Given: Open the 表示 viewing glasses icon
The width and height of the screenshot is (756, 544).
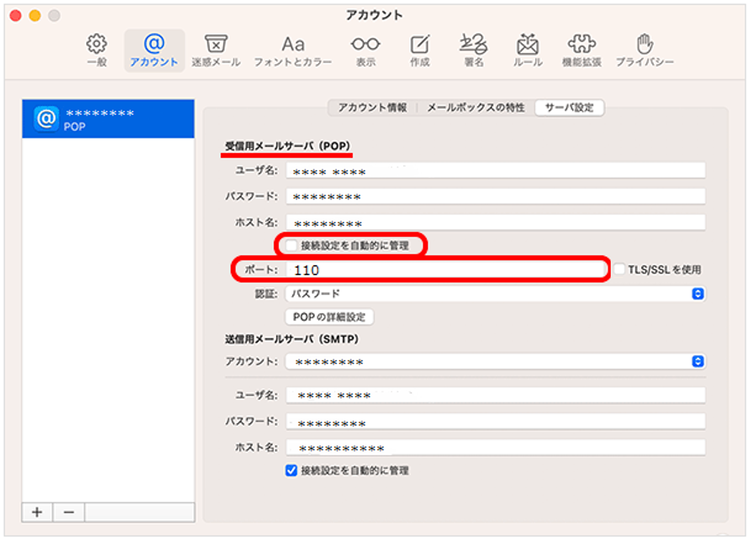Looking at the screenshot, I should 365,50.
